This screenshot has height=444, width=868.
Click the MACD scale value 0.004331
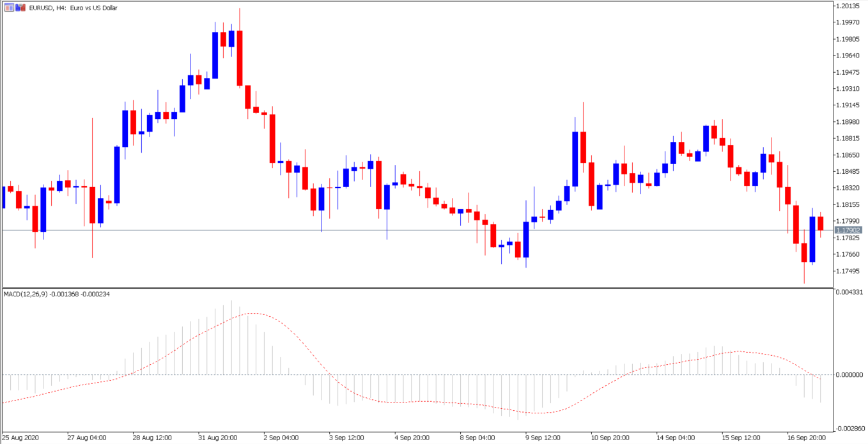(x=849, y=293)
